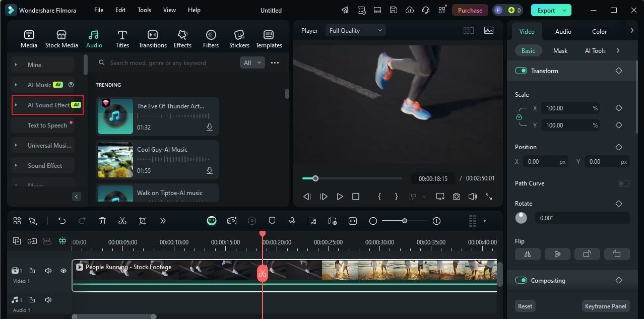The height and width of the screenshot is (319, 644).
Task: Lock the Audio 1 track
Action: click(x=32, y=300)
